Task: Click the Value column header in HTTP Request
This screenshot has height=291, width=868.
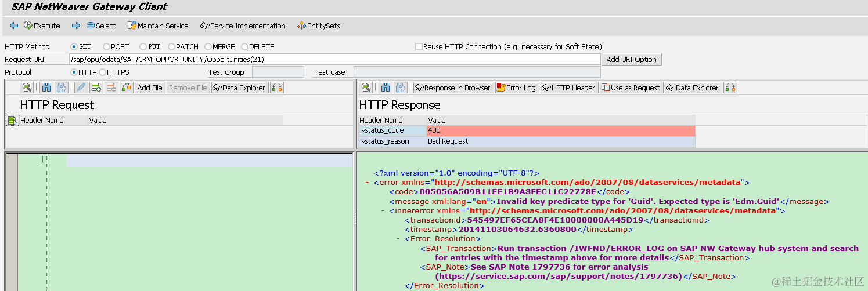Action: click(185, 120)
